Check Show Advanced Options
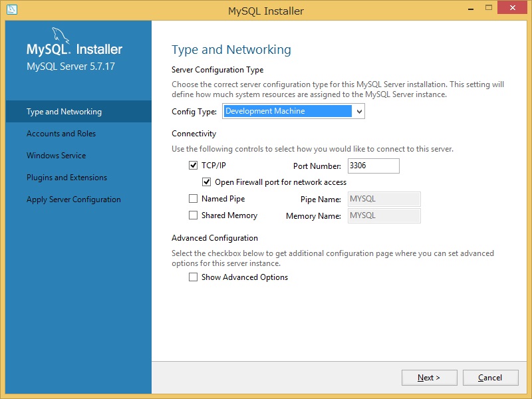 click(193, 277)
